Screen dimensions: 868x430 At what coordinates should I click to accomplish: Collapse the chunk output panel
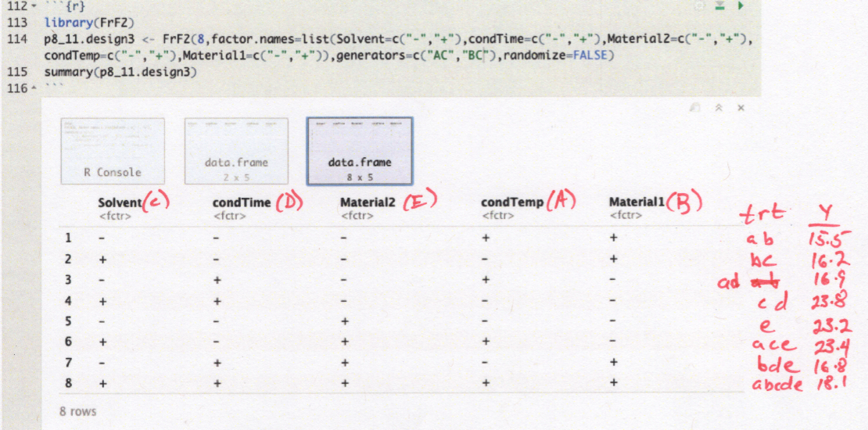click(718, 108)
